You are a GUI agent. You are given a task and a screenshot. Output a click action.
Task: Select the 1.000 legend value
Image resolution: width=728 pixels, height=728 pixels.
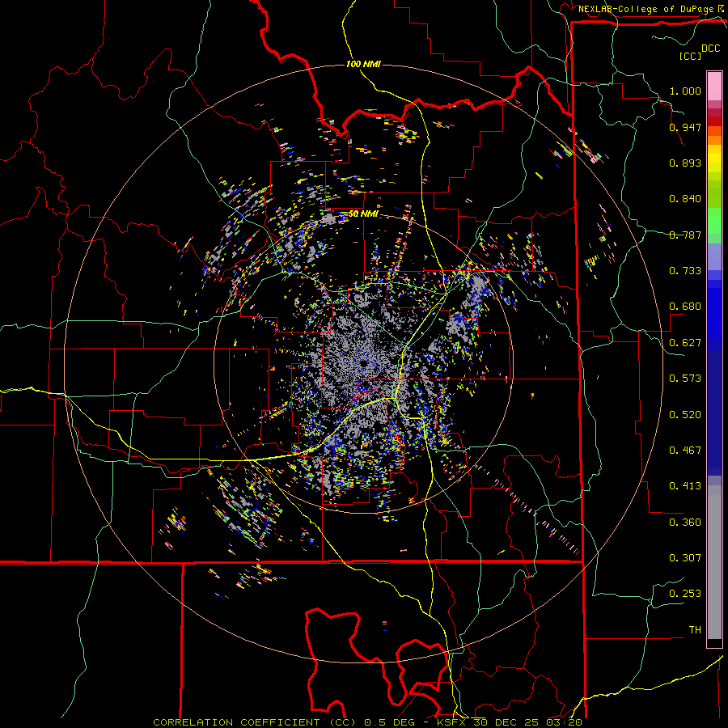[x=685, y=91]
